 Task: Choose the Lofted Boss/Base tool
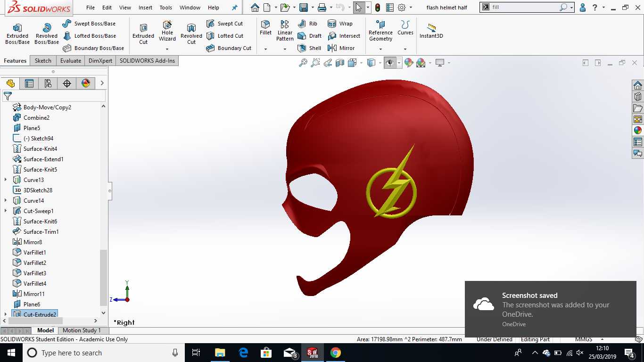click(x=89, y=36)
